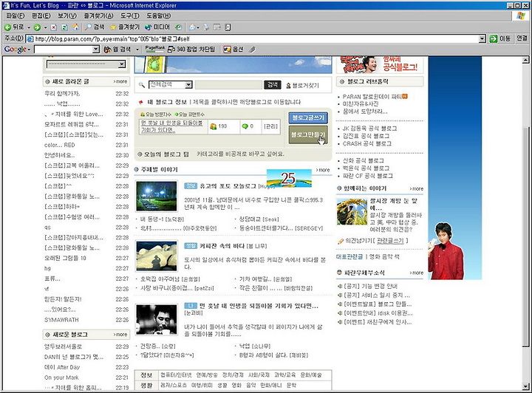The width and height of the screenshot is (532, 393).
Task: Open the 공식블로그 banner ad at top
Action: pos(380,64)
